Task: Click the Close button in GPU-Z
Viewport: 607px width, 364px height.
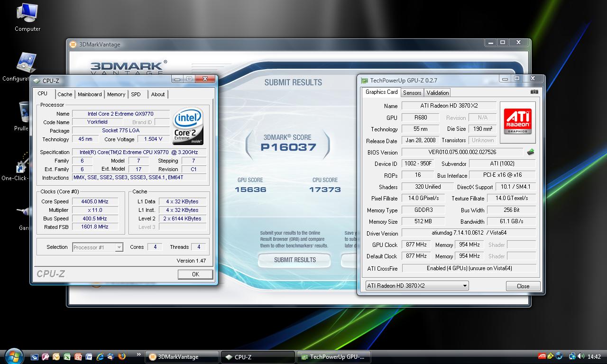Action: click(523, 286)
